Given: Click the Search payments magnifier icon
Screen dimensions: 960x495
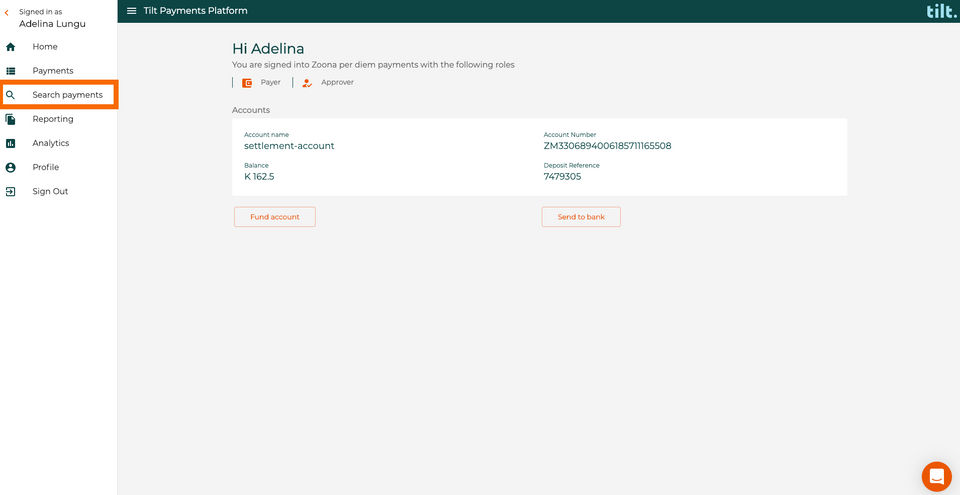Looking at the screenshot, I should click(x=10, y=95).
